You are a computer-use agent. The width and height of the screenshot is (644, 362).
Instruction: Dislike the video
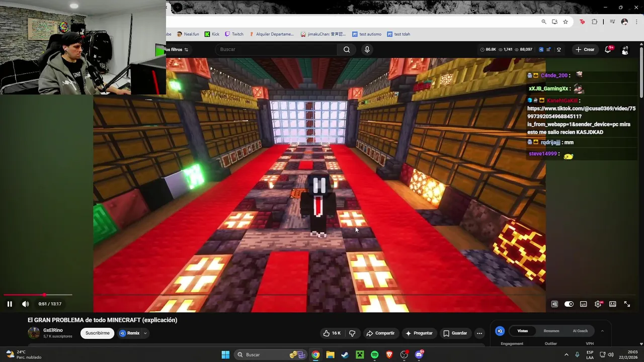pos(352,333)
